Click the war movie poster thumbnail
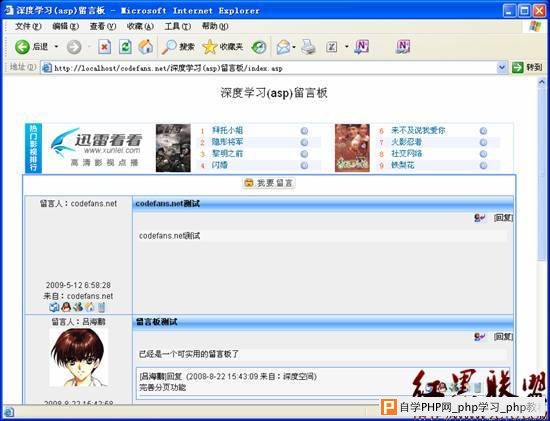Viewport: 550px width, 421px height. 173,148
